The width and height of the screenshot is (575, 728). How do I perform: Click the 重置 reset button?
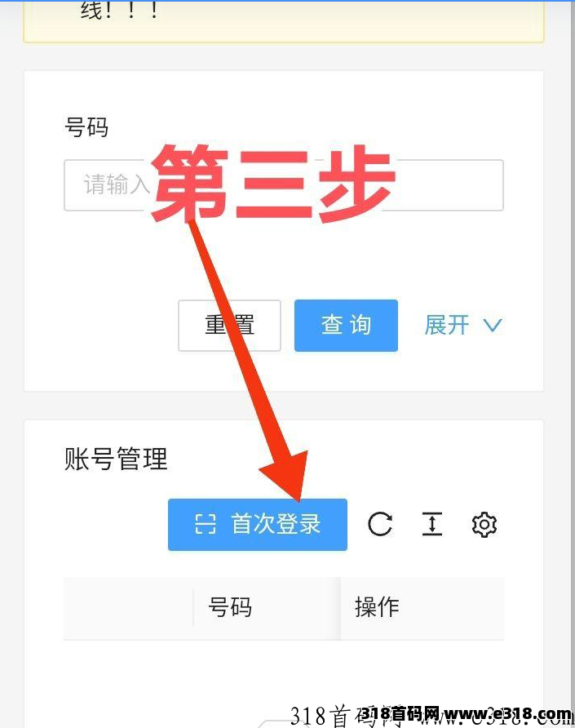tap(230, 326)
